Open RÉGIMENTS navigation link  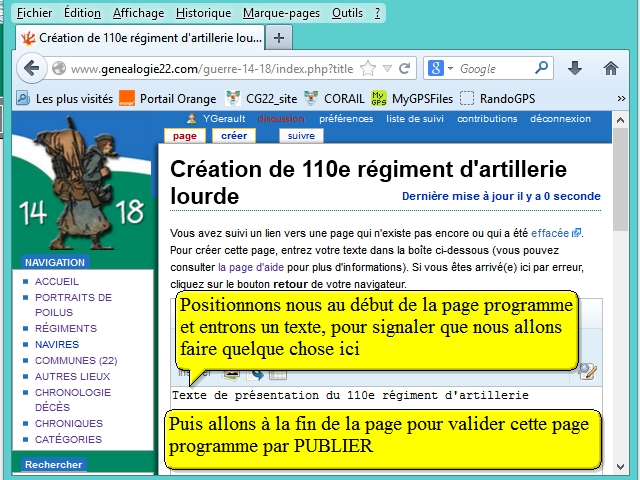point(66,329)
